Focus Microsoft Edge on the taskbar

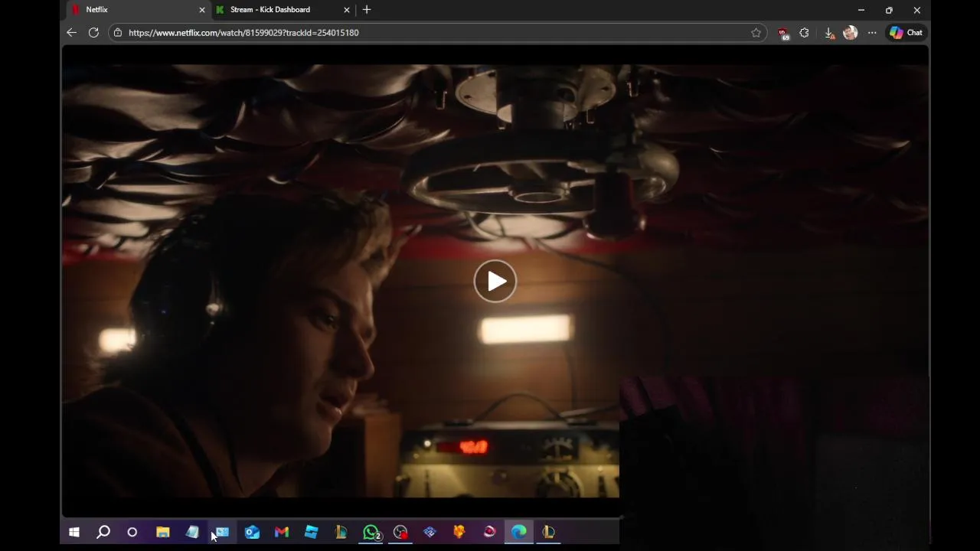pos(519,532)
